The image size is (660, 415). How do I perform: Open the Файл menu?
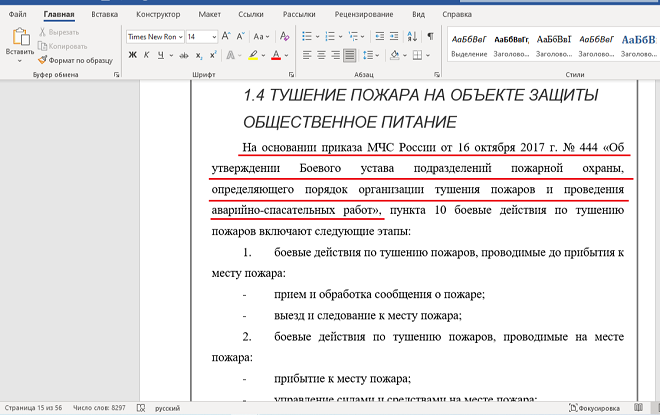(17, 14)
